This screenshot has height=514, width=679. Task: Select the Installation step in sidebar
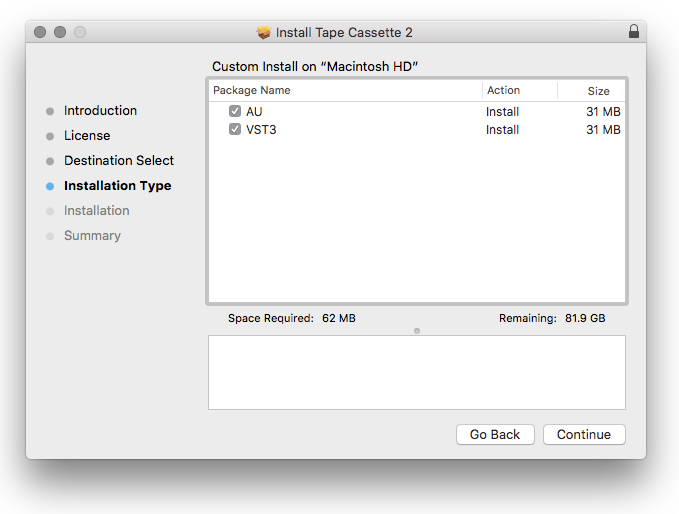point(96,211)
